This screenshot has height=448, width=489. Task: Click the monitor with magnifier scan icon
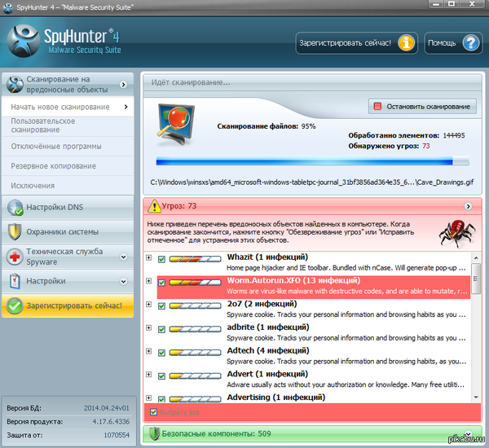click(x=175, y=125)
